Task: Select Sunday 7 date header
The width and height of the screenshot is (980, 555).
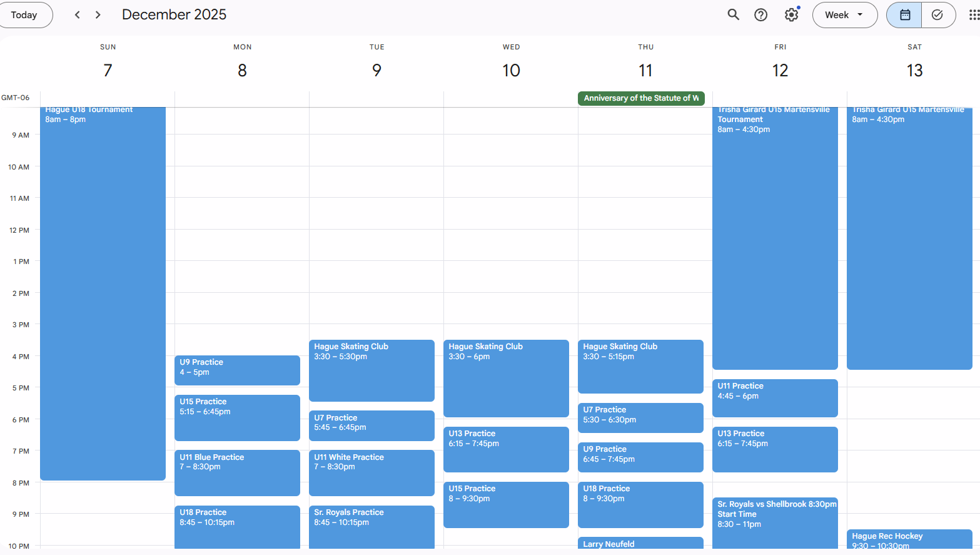Action: [108, 70]
